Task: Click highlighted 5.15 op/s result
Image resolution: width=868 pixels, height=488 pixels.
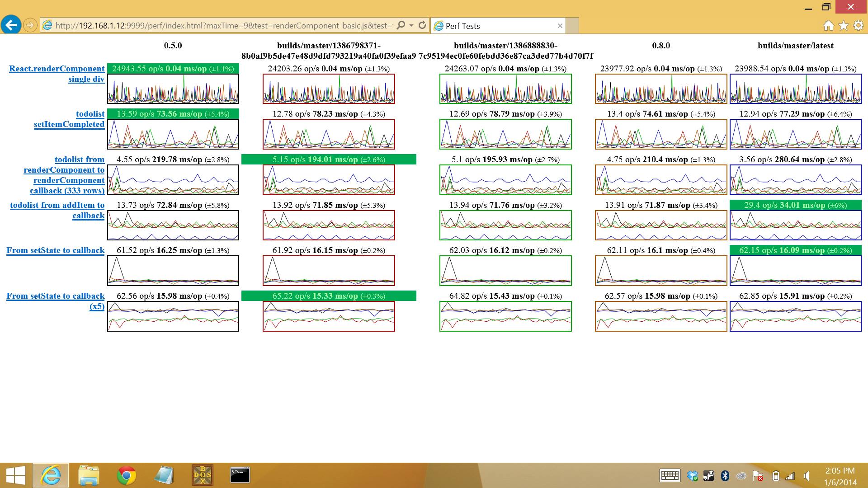Action: click(x=329, y=160)
